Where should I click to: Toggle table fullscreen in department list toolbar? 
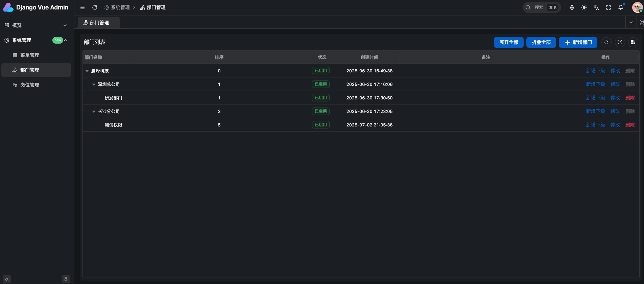620,42
